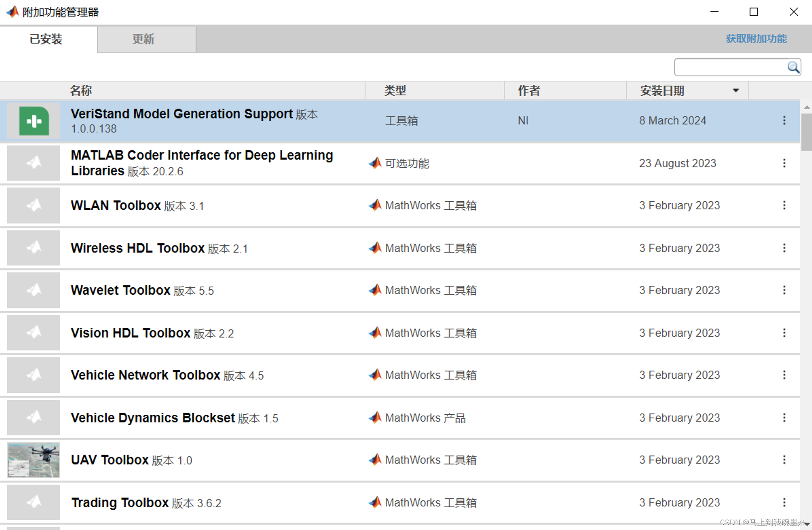
Task: Select the UAV Toolbox name
Action: tap(110, 460)
